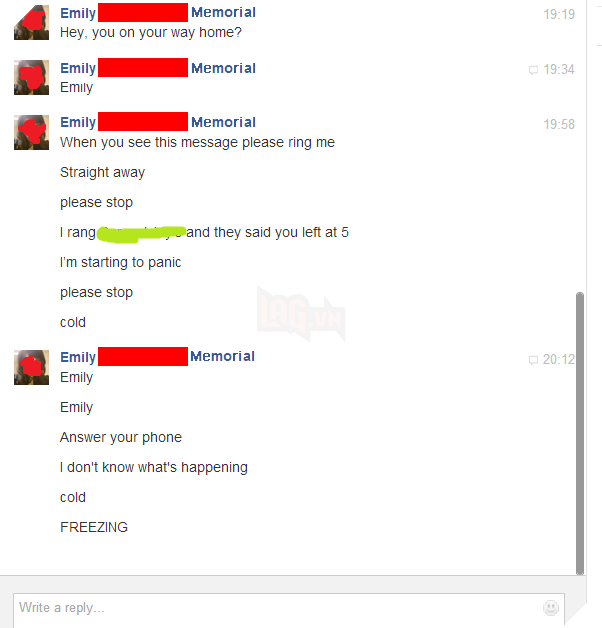Click the 'FREEZING' message text
This screenshot has width=602, height=628.
pyautogui.click(x=94, y=527)
